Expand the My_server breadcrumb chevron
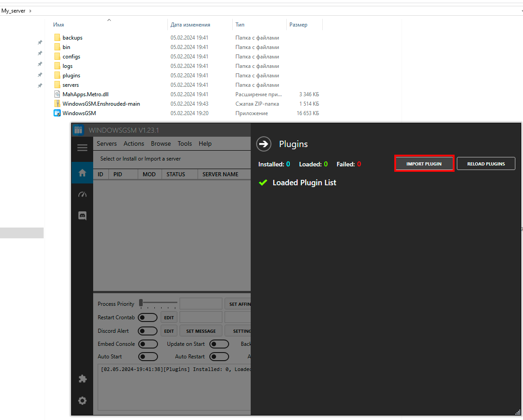This screenshot has width=523, height=420. pyautogui.click(x=30, y=11)
